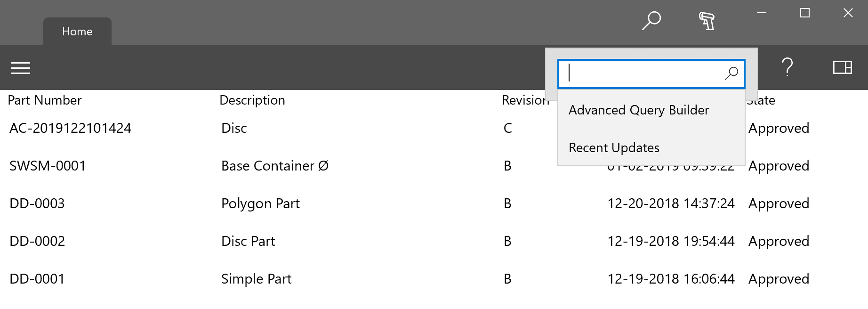This screenshot has width=868, height=309.
Task: Sort by Part Number column header
Action: 45,100
